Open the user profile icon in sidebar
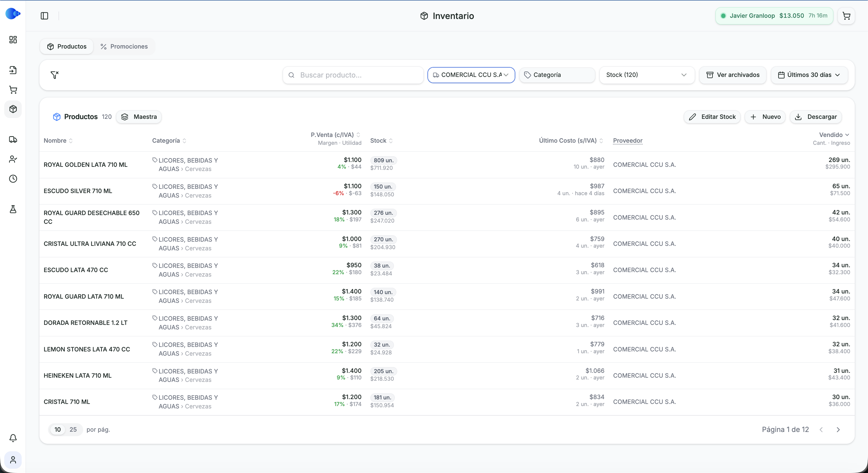Image resolution: width=868 pixels, height=473 pixels. pyautogui.click(x=13, y=460)
